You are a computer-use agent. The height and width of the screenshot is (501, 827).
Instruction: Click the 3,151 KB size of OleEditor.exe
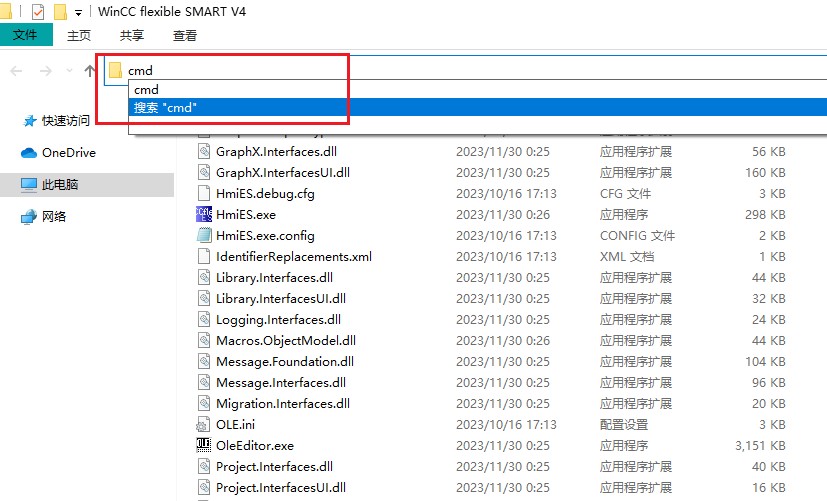760,446
